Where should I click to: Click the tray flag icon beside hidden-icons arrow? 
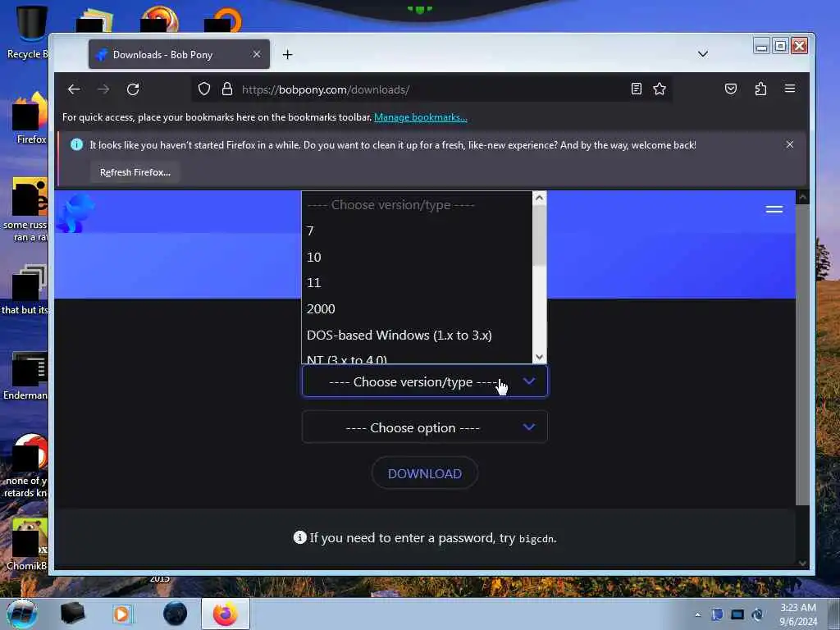pos(717,614)
